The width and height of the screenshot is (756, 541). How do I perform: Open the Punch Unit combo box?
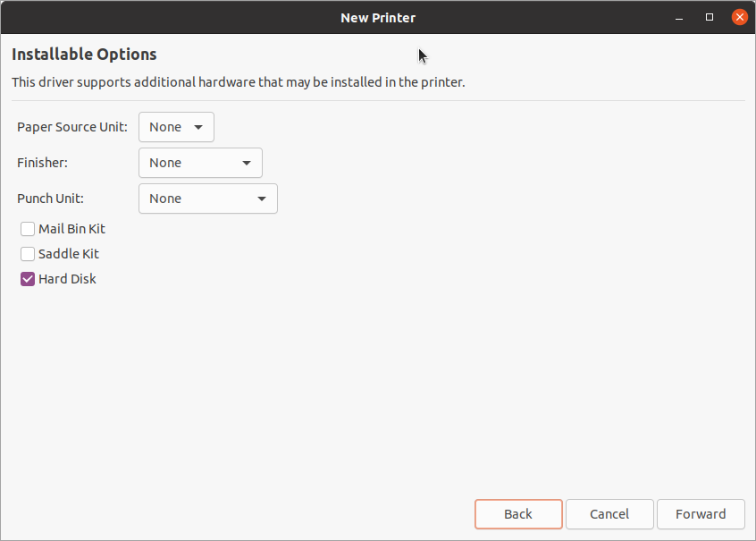[x=207, y=199]
